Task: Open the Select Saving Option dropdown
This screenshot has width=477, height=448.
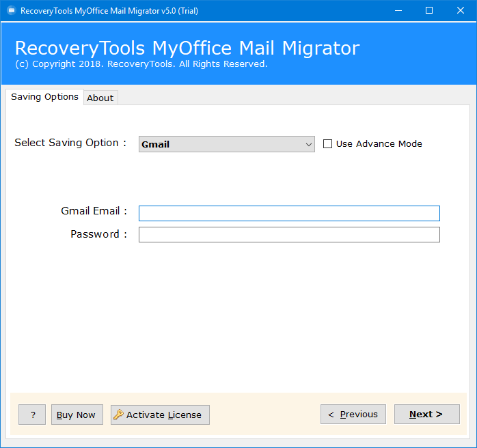Action: tap(227, 144)
